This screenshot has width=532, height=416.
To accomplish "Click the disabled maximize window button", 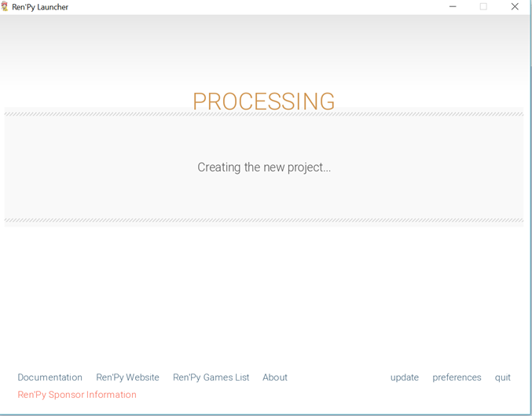I will pyautogui.click(x=483, y=6).
